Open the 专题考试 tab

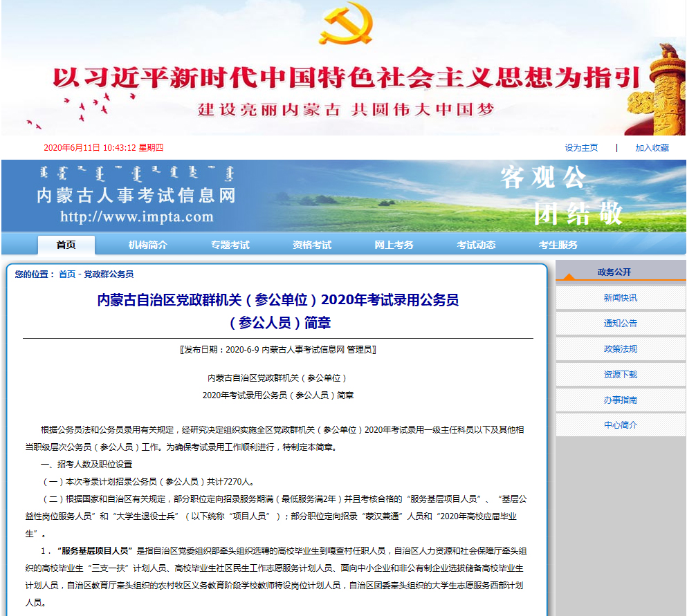tap(229, 245)
